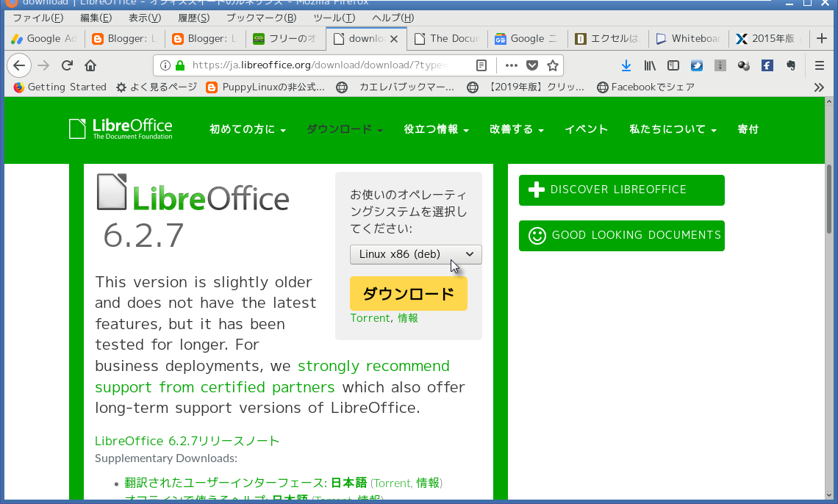838x504 pixels.
Task: Click the yellow ダウンロード button
Action: (408, 294)
